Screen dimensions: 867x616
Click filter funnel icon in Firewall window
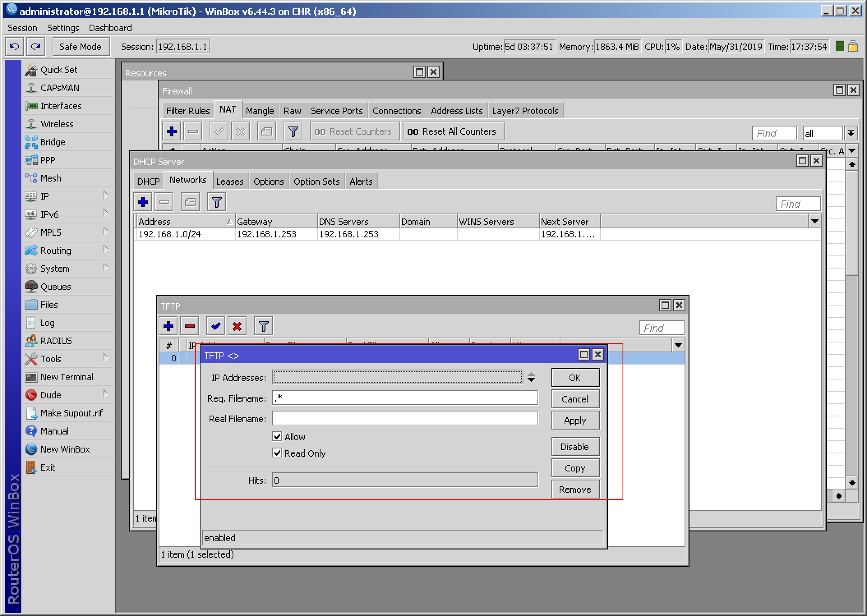click(293, 131)
